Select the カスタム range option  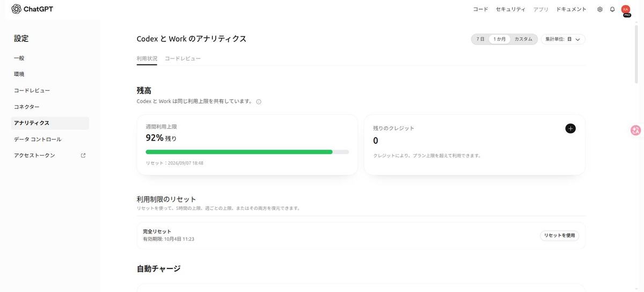coord(523,39)
